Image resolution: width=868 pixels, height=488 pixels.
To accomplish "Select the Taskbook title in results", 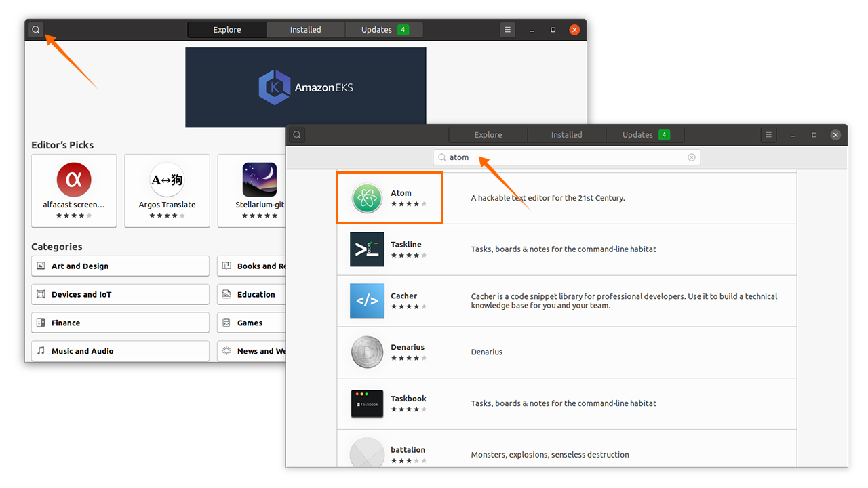I will point(408,399).
